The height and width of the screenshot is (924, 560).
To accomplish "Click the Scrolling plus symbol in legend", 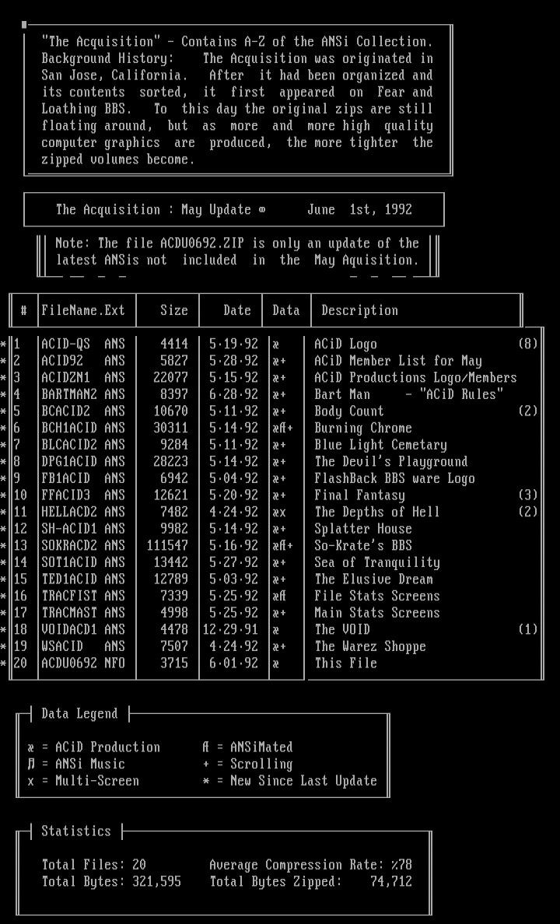I will click(x=205, y=765).
